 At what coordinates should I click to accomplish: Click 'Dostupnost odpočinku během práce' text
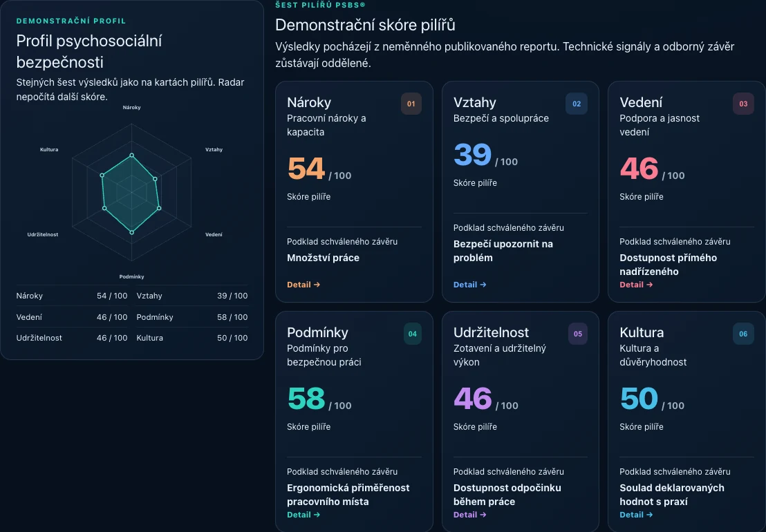[x=507, y=495]
